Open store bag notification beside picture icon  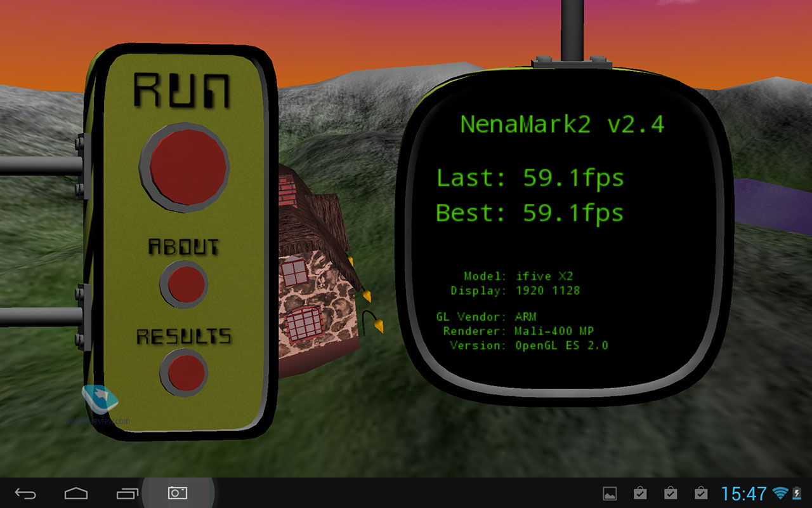(640, 493)
